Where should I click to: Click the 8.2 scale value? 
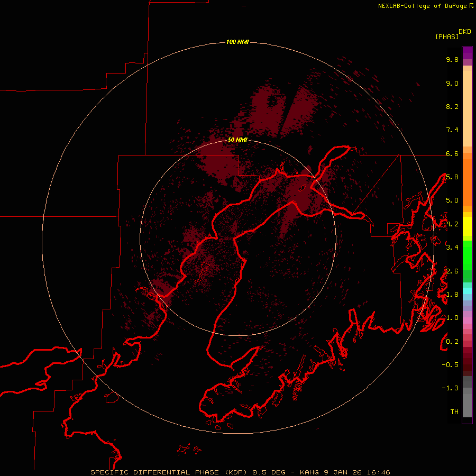click(x=452, y=106)
